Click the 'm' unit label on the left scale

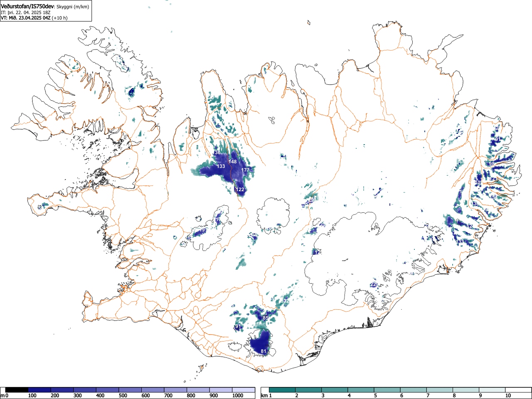point(2,396)
